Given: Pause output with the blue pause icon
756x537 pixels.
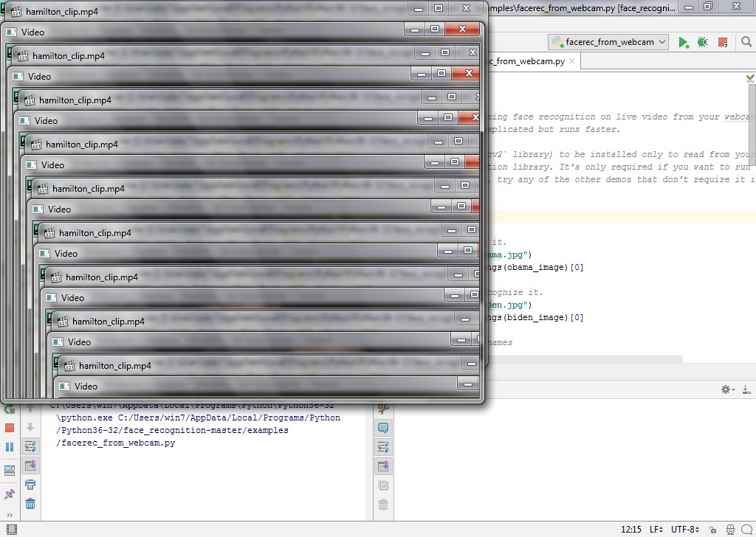Looking at the screenshot, I should pos(10,447).
